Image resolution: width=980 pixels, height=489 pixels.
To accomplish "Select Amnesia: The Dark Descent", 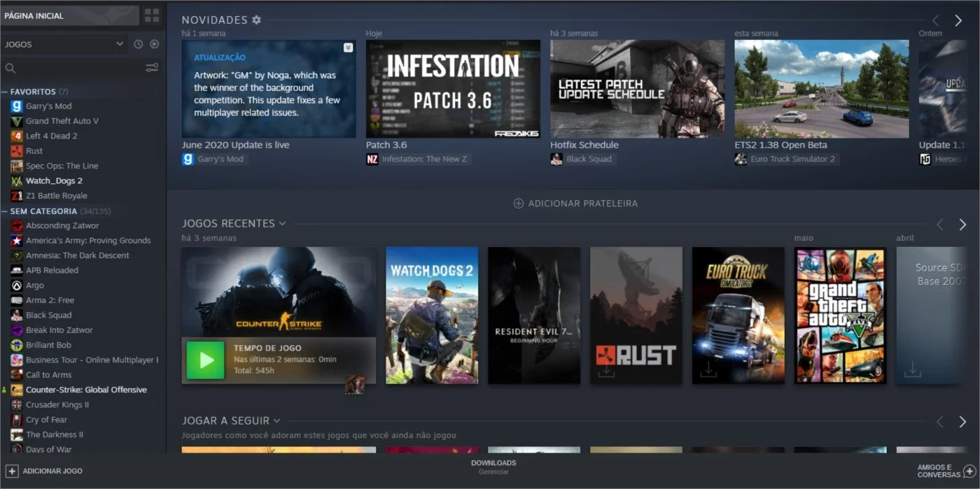I will point(78,255).
